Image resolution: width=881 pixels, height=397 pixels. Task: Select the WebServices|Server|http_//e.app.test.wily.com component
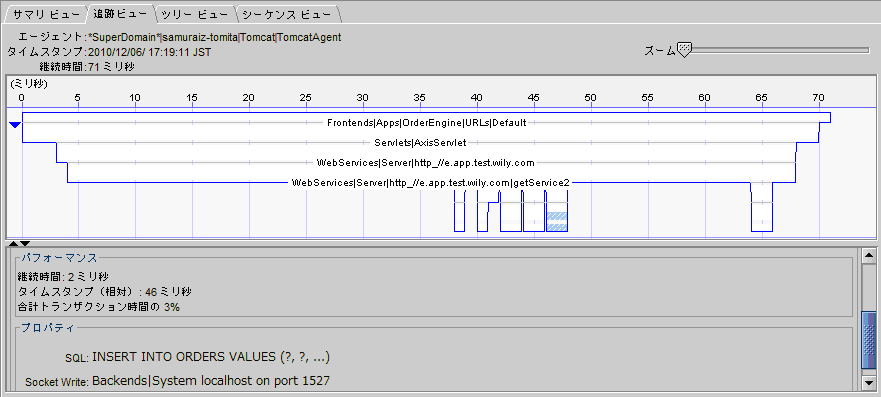(425, 163)
